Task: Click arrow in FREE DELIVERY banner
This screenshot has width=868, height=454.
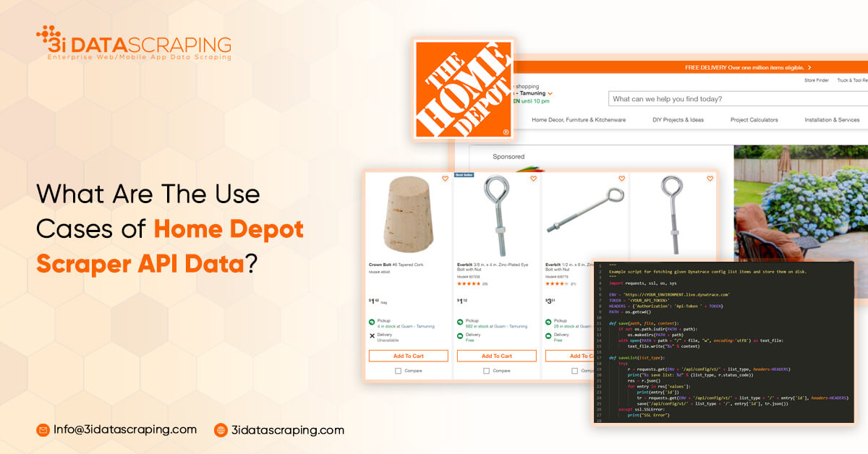Action: pos(809,67)
